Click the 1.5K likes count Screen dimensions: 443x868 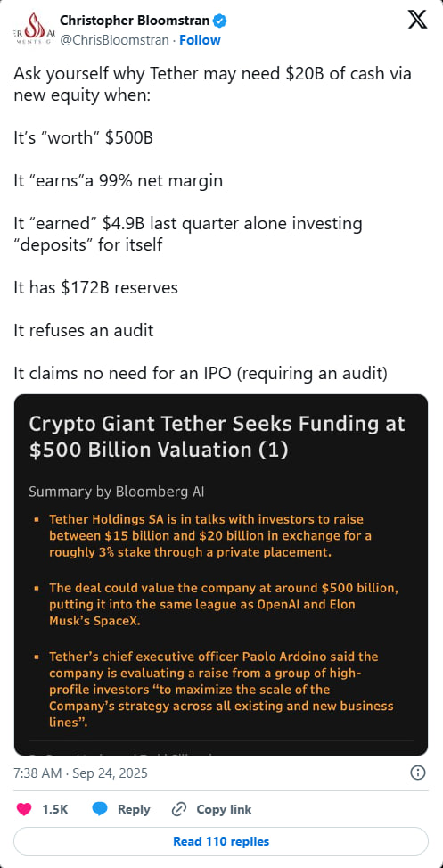click(54, 809)
